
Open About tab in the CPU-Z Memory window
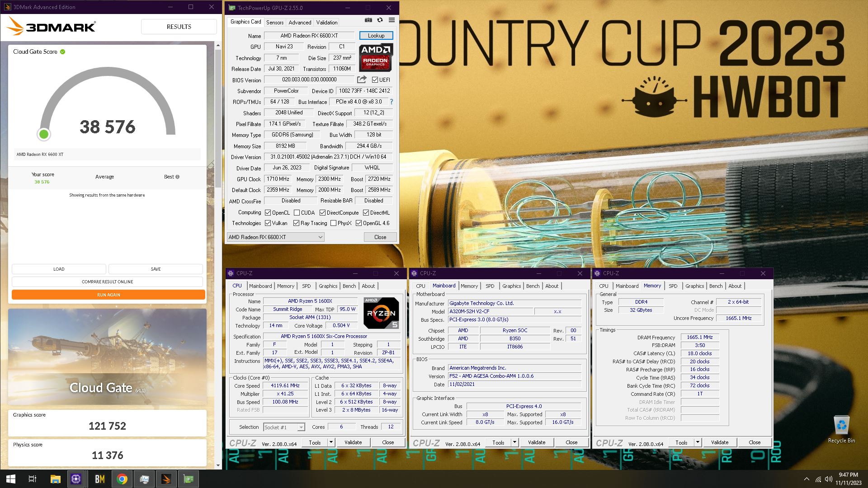(735, 286)
